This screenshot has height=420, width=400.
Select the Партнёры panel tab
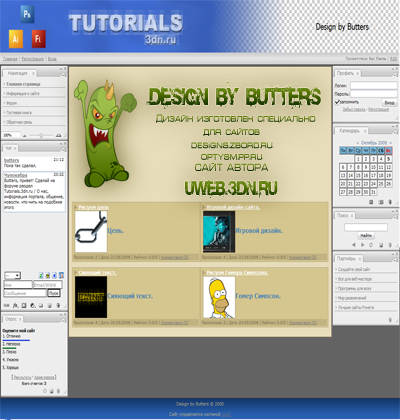point(349,259)
